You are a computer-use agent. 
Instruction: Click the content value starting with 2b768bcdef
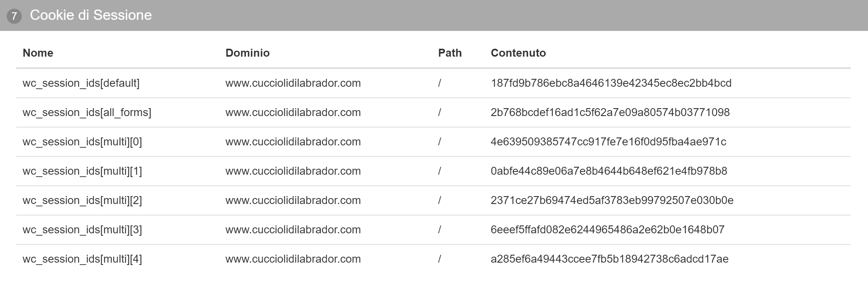coord(610,112)
